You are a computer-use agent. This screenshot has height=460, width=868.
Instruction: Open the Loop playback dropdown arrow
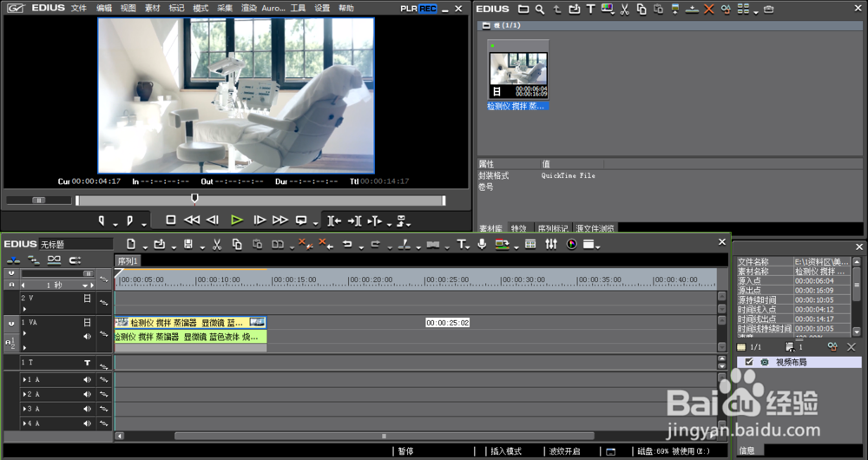(x=316, y=224)
